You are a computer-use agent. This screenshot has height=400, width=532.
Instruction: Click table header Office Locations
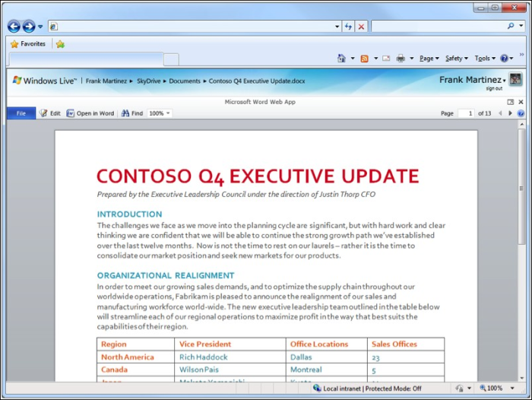coord(319,344)
